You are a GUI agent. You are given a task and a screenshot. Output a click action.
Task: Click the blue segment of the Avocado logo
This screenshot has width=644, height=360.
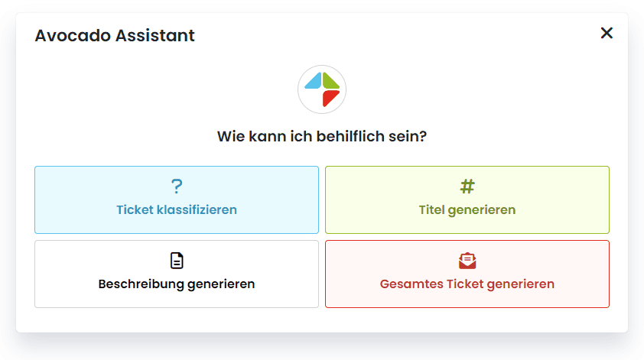(313, 81)
